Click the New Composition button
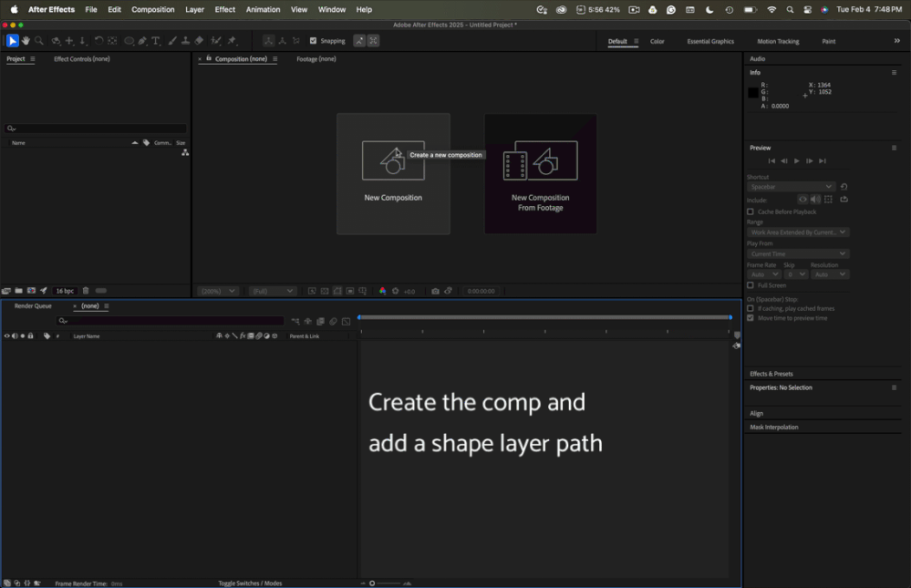 [393, 173]
